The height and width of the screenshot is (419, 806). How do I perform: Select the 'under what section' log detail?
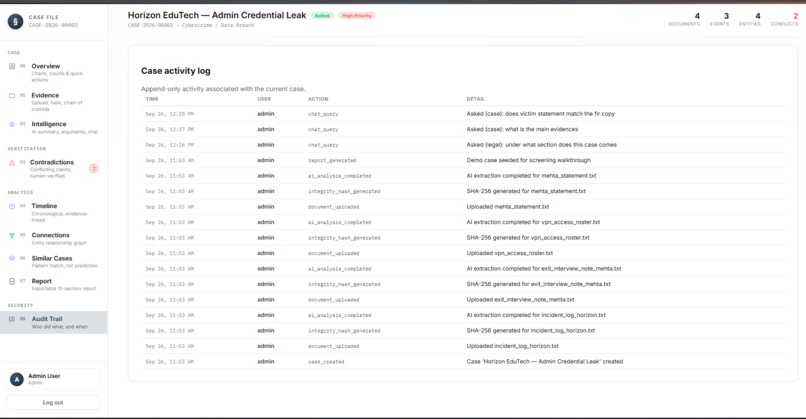541,144
